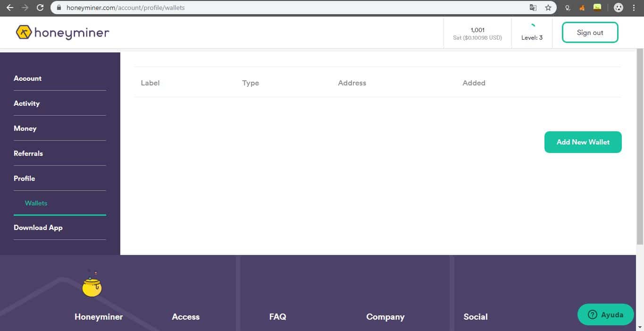
Task: Click the 1,001 Sat balance
Action: (x=477, y=34)
